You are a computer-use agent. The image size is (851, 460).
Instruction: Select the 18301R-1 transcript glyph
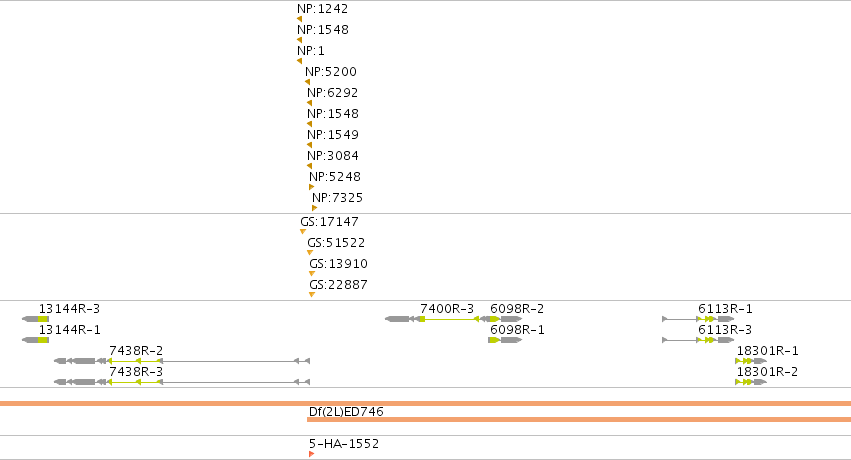tap(751, 361)
